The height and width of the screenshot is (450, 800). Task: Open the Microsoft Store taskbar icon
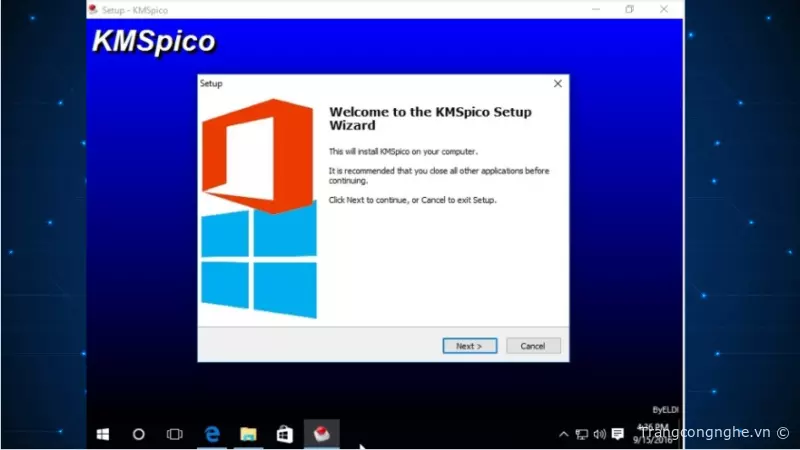(285, 434)
